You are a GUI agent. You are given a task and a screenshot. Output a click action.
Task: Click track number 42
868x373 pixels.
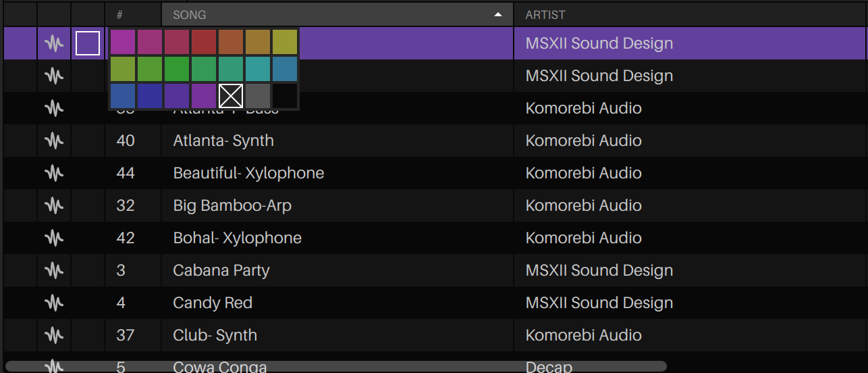[126, 238]
